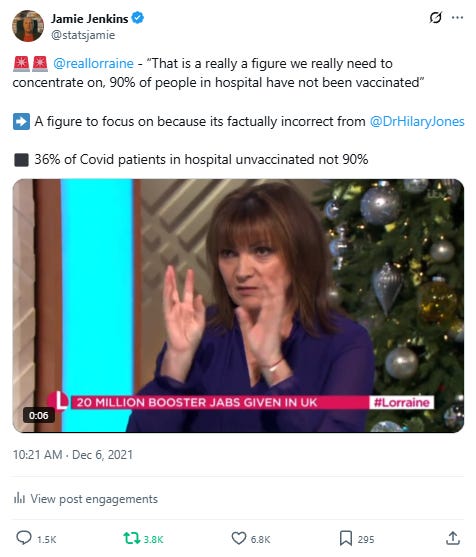The width and height of the screenshot is (476, 557).
Task: Click the Grok circle-slash icon
Action: click(436, 17)
